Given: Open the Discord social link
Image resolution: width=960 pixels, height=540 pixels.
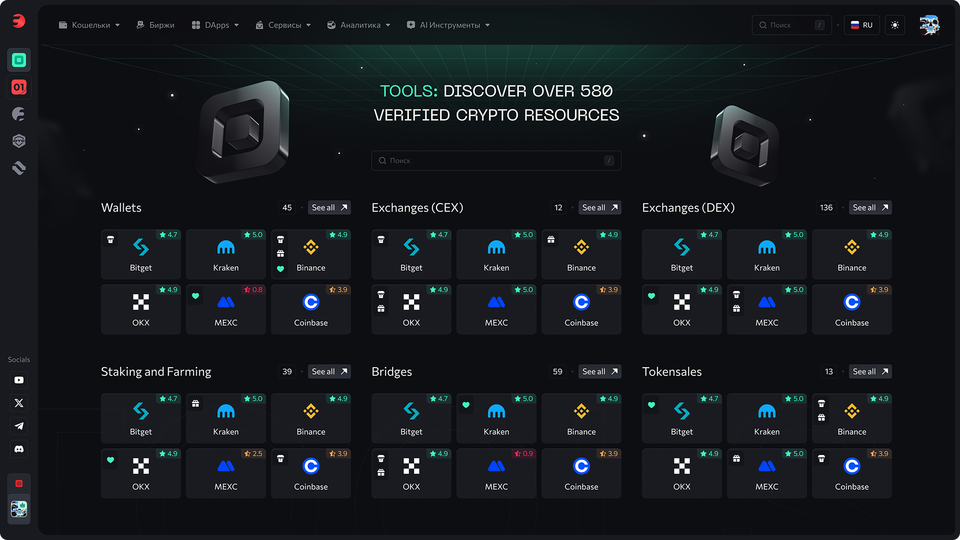Looking at the screenshot, I should pos(19,449).
